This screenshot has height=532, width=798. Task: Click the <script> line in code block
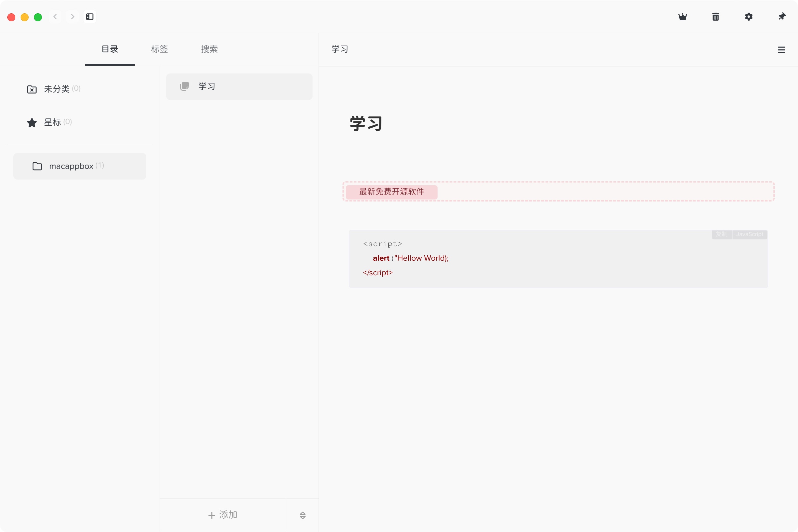382,244
